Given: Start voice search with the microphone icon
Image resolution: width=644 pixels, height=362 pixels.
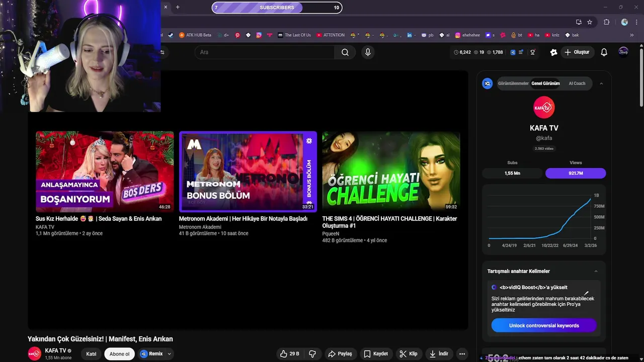Looking at the screenshot, I should point(368,52).
